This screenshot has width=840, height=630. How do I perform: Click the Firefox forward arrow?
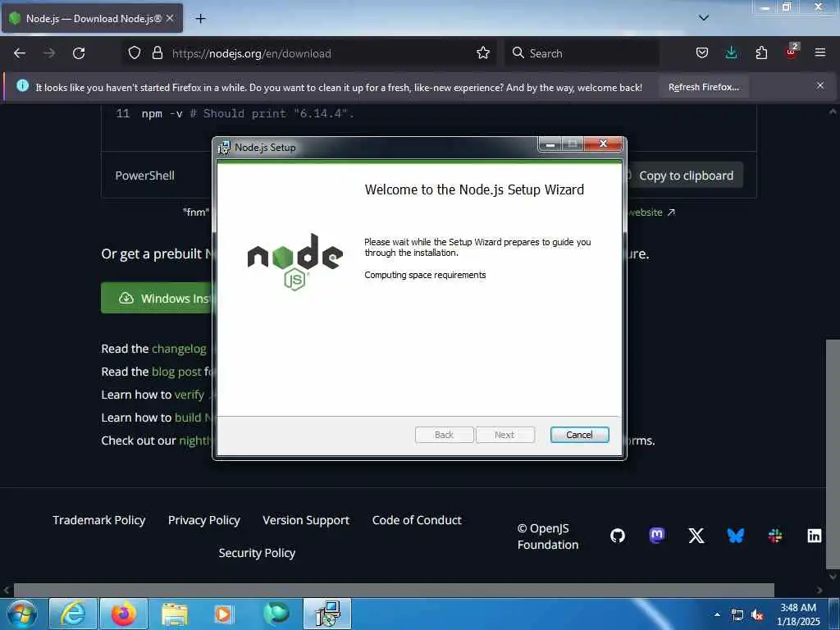[x=49, y=53]
